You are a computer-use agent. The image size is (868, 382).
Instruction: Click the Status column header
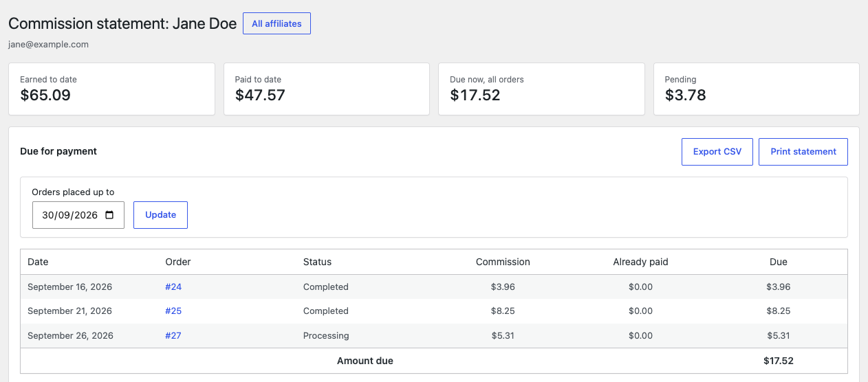click(317, 262)
